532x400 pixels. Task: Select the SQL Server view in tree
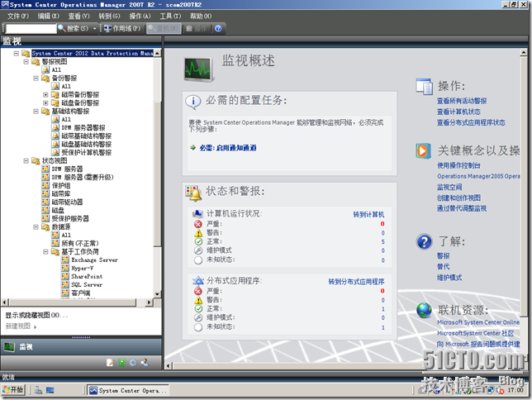pyautogui.click(x=87, y=284)
